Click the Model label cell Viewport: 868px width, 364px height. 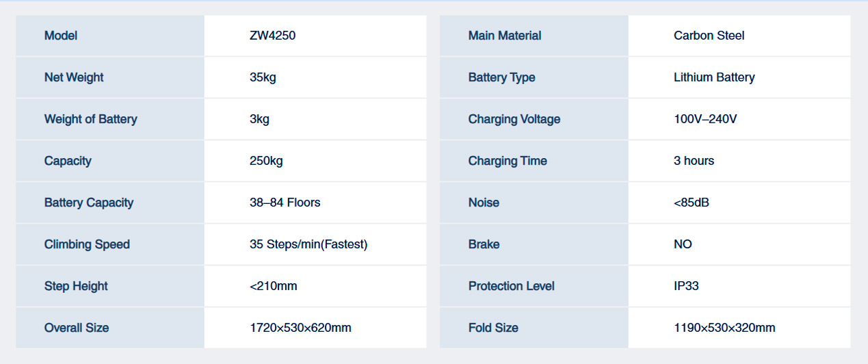tap(61, 36)
